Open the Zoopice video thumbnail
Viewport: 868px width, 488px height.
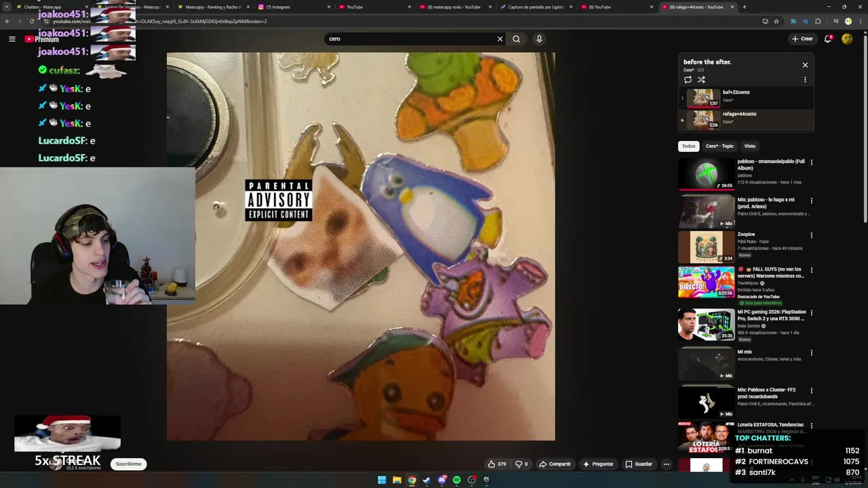click(x=707, y=247)
